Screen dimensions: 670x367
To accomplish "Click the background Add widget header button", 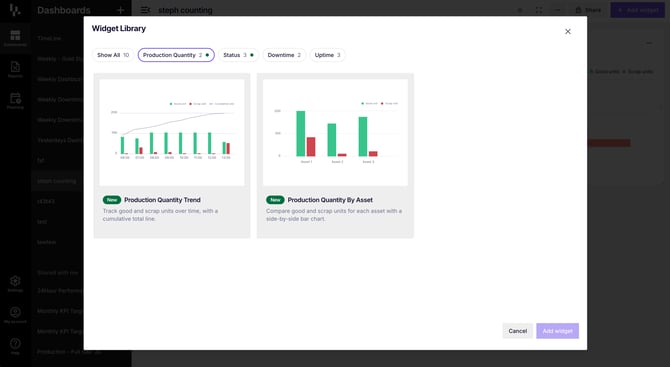I will (638, 10).
